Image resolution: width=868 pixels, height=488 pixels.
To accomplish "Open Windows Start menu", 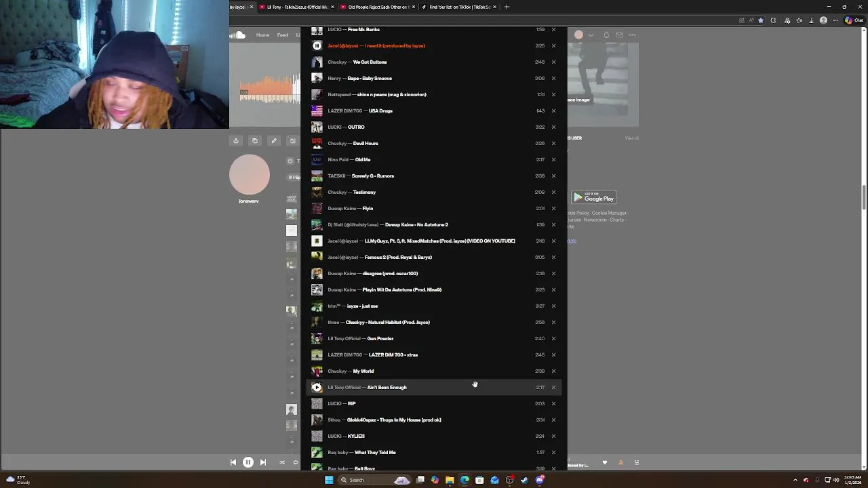I will 329,480.
